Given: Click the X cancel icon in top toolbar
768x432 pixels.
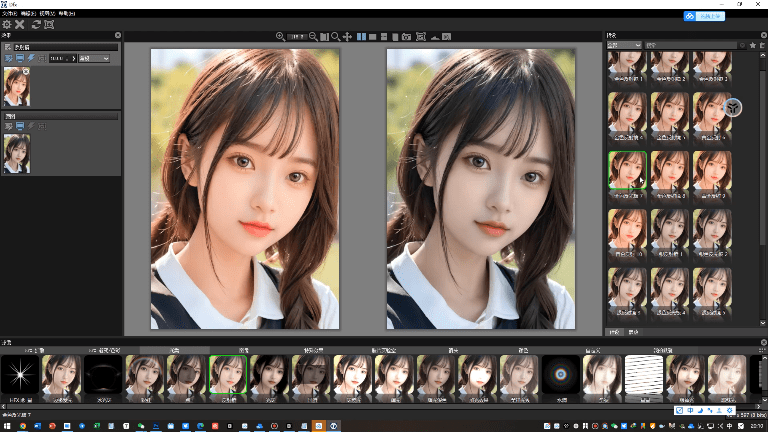Looking at the screenshot, I should click(x=20, y=24).
